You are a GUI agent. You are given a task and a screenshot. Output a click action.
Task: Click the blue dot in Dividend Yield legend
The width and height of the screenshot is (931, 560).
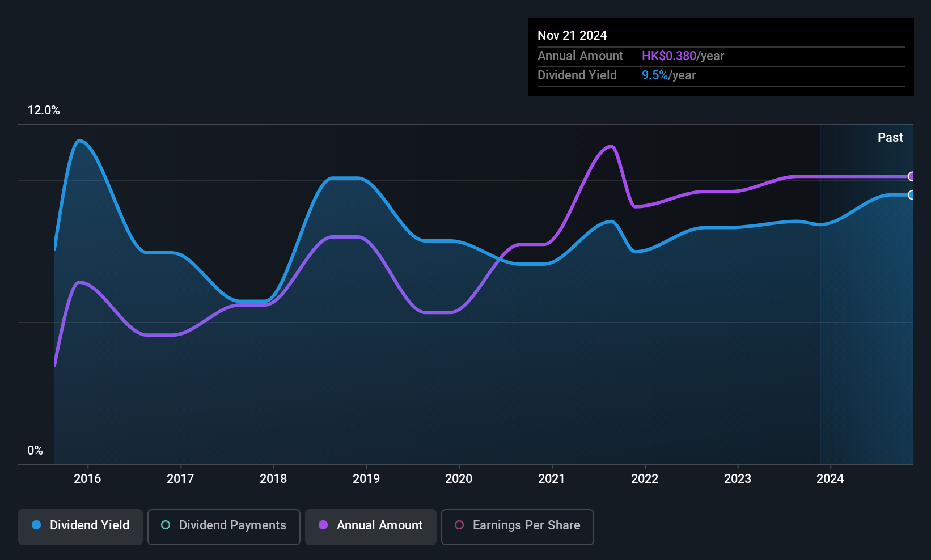[36, 525]
